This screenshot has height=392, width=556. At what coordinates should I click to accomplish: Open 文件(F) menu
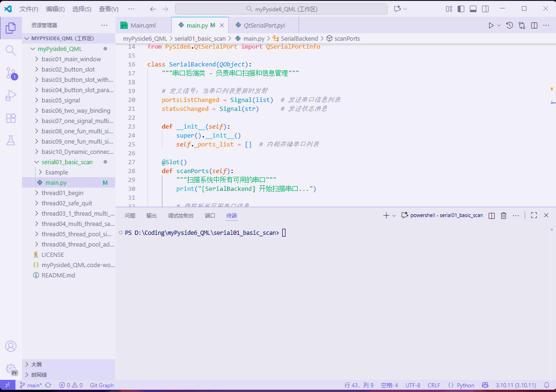click(x=29, y=9)
